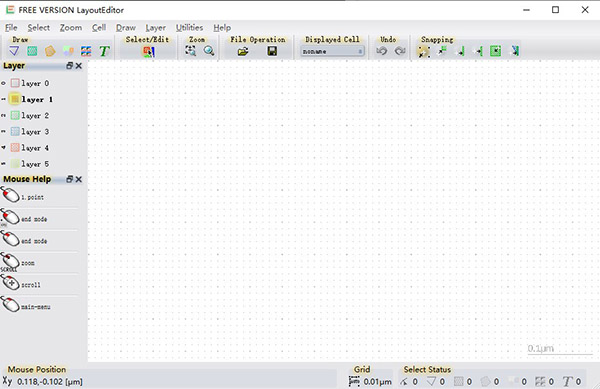Select the layer 2 label
The image size is (600, 389).
click(x=35, y=116)
